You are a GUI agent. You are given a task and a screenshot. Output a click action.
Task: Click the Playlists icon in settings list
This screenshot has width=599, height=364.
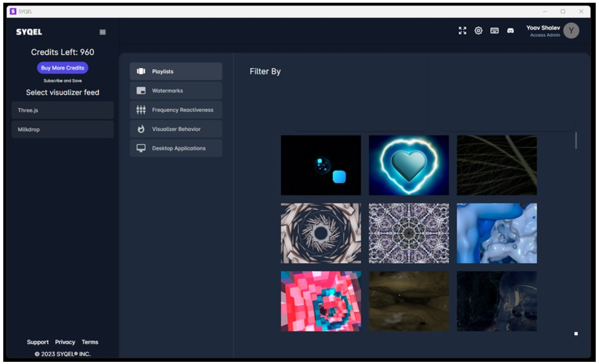(141, 71)
